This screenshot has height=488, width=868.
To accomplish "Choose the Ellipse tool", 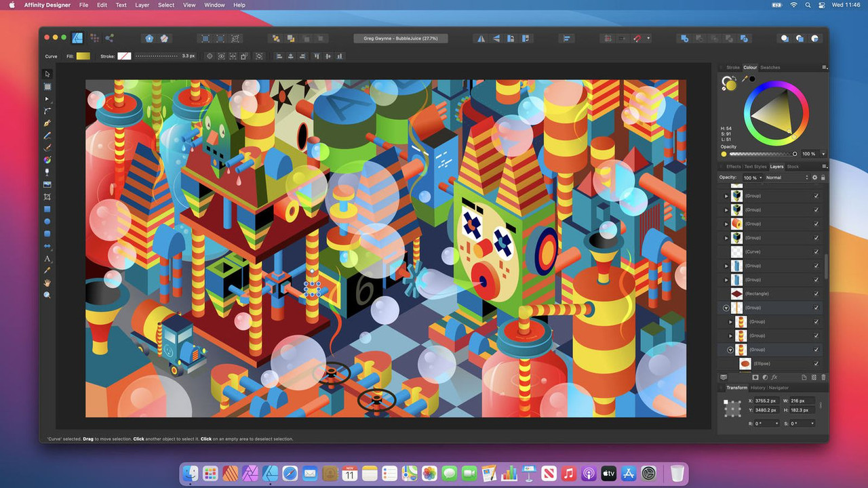I will [47, 221].
